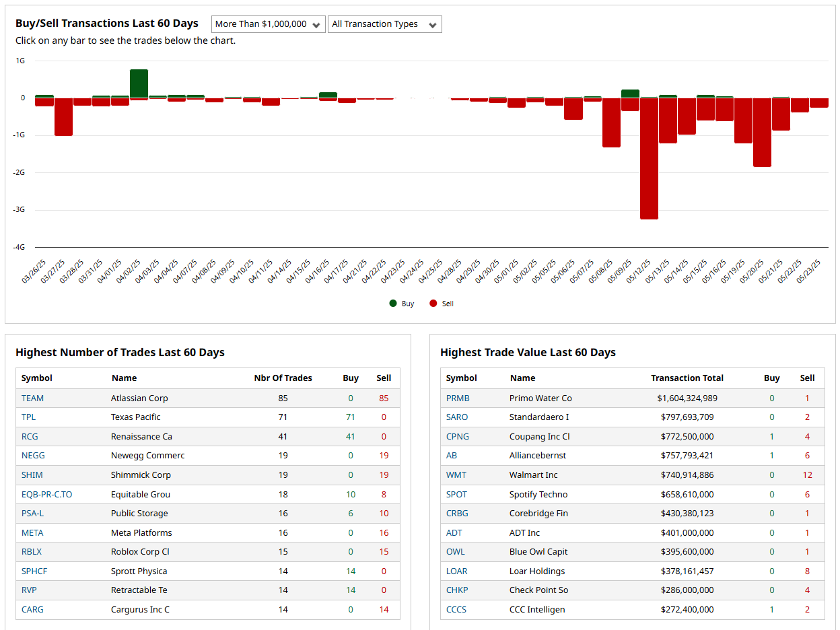Open the OWL symbol link
This screenshot has height=630, width=840.
click(456, 551)
